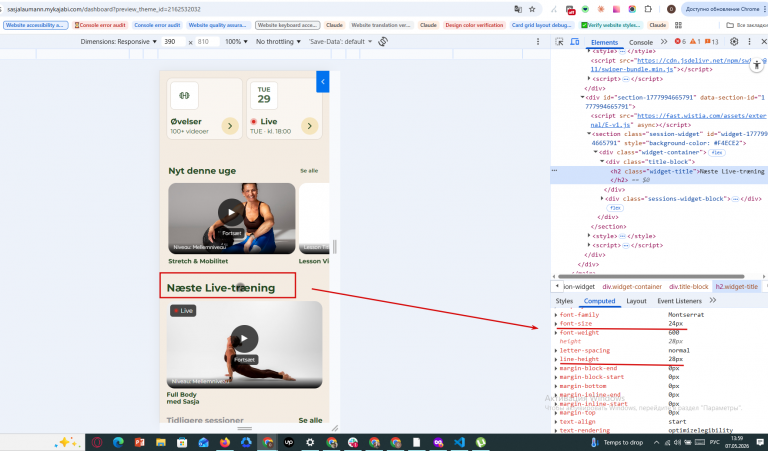768x451 pixels.
Task: Click the warnings counter showing 1
Action: (x=695, y=42)
